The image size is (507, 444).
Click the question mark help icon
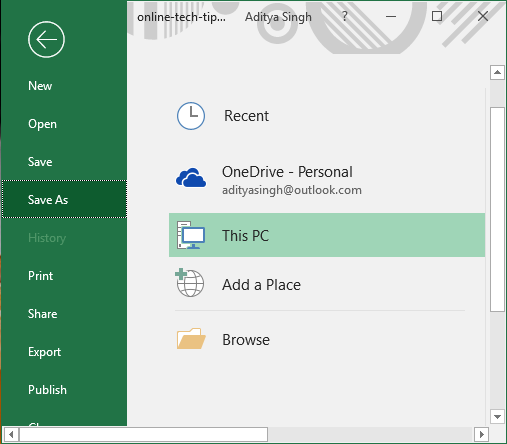345,16
